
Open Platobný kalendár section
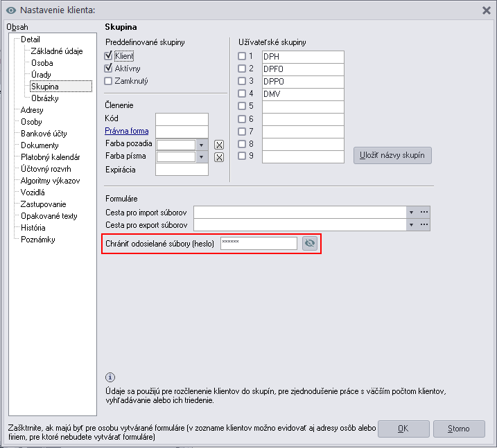[50, 157]
